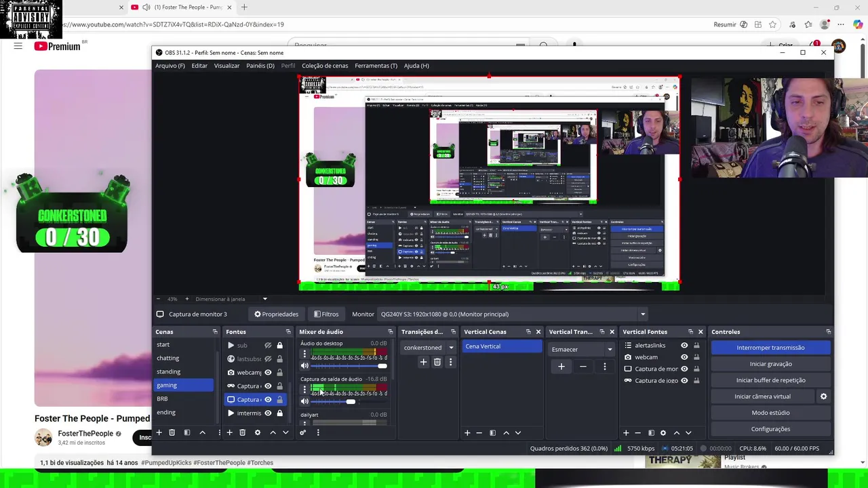Mute Áudio do desktop speaker icon
Viewport: 868px width, 488px height.
(304, 366)
